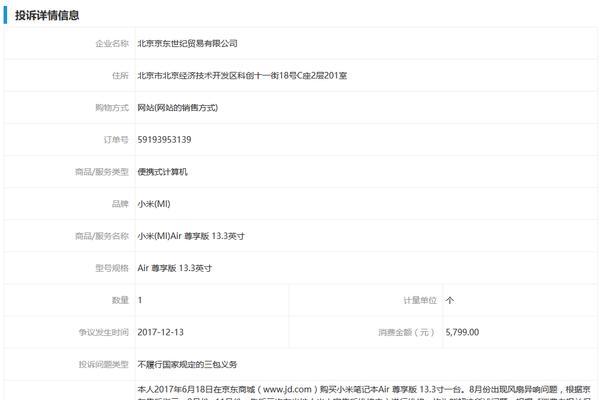Select the 企业名称 label
This screenshot has height=400, width=603.
(112, 43)
